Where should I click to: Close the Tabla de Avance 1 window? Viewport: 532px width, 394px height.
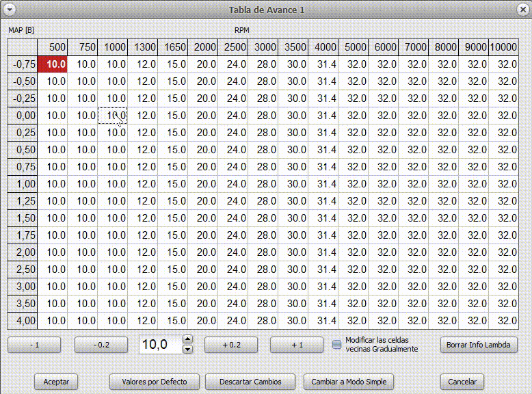point(523,10)
